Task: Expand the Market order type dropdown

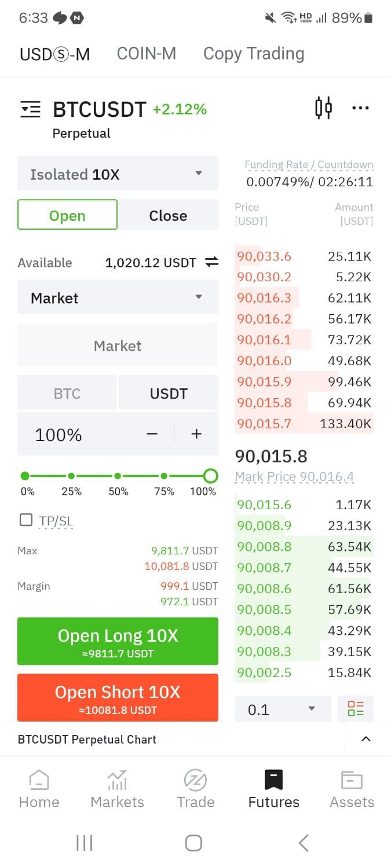Action: click(x=118, y=297)
